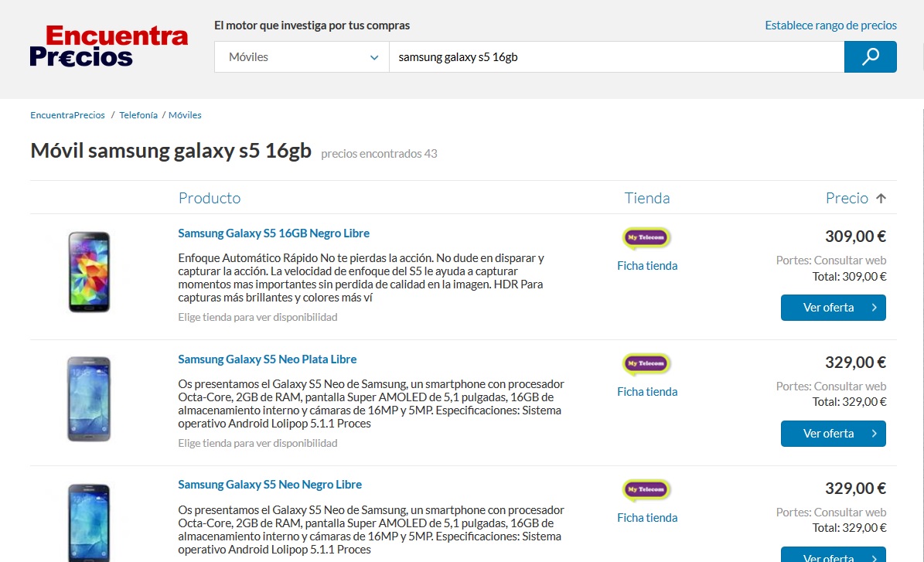Open the Samsung Galaxy S5 Neo Negro Libre title
Screen dimensions: 924x562
(270, 485)
